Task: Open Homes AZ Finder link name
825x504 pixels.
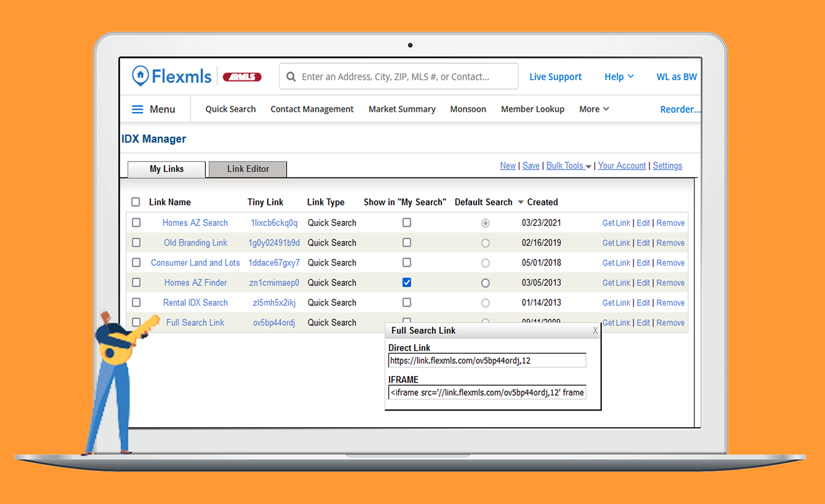Action: coord(195,283)
